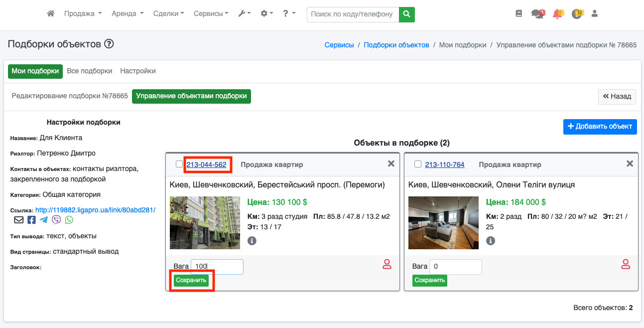Screen dimensions: 644x328
Task: Expand the Сделки menu
Action: [168, 14]
